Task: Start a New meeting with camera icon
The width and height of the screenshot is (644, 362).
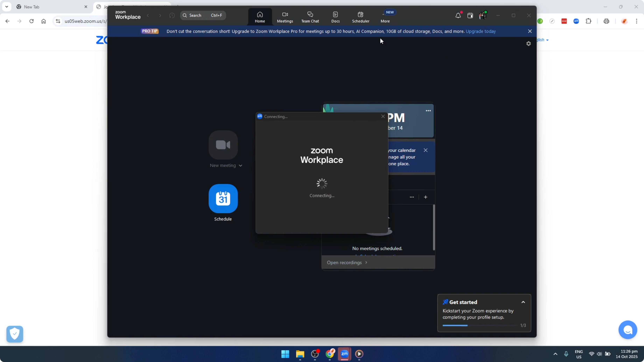Action: [x=223, y=145]
